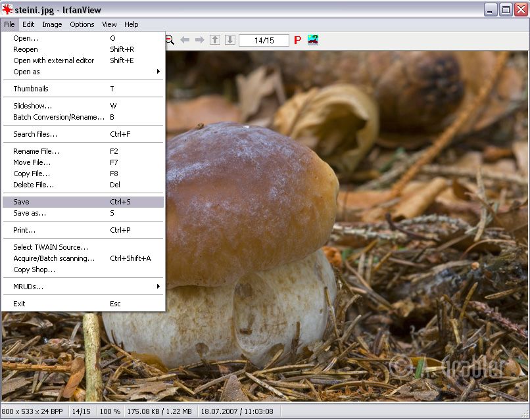Click the zoom out magnifier icon

tap(170, 40)
